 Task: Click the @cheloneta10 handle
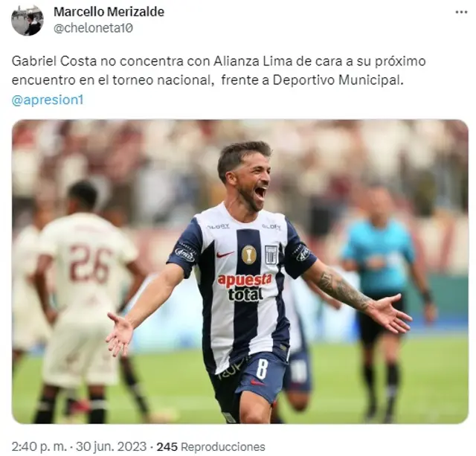pos(93,28)
